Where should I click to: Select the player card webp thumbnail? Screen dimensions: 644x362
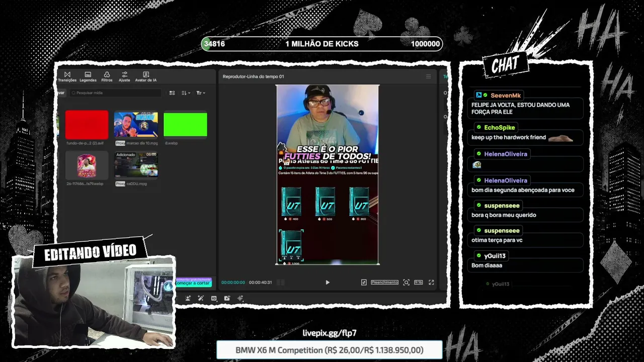pyautogui.click(x=87, y=165)
